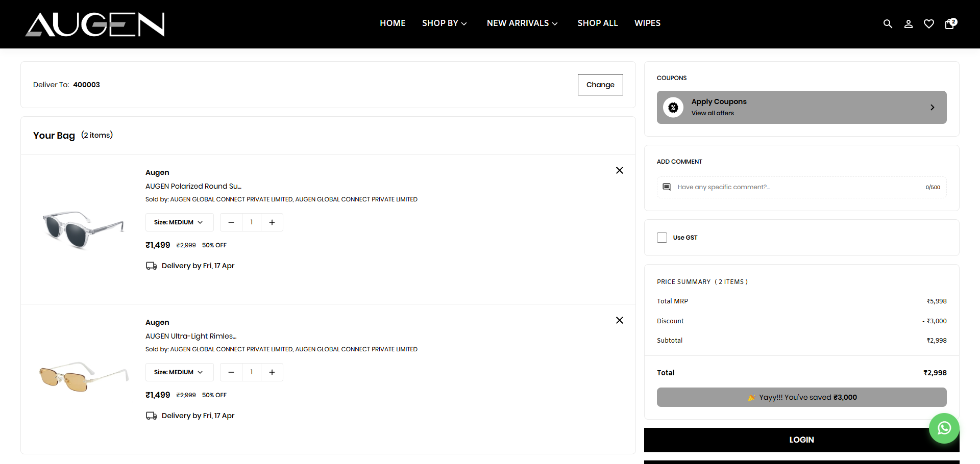Click the Total MRP ₹5,998 value
Viewport: 980px width, 464px height.
[x=937, y=301]
